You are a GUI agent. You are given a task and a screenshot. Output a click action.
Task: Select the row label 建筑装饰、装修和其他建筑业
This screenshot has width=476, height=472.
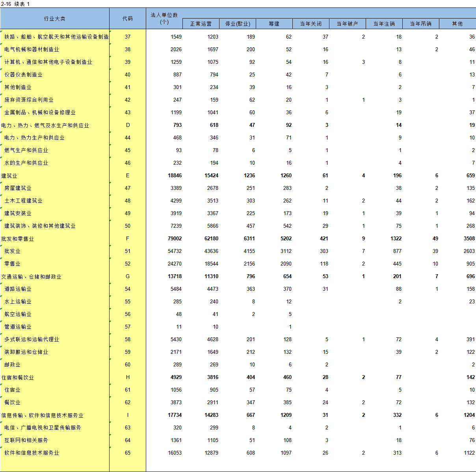pos(40,226)
